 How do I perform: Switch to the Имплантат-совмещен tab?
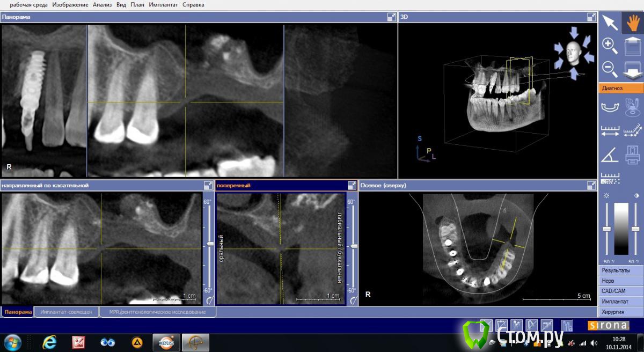(67, 312)
